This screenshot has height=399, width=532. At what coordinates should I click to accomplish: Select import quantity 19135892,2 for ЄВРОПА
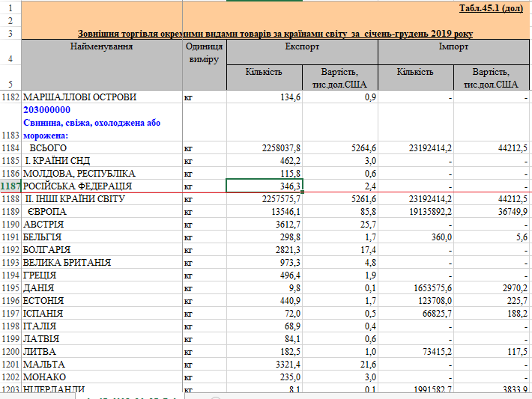coord(416,212)
